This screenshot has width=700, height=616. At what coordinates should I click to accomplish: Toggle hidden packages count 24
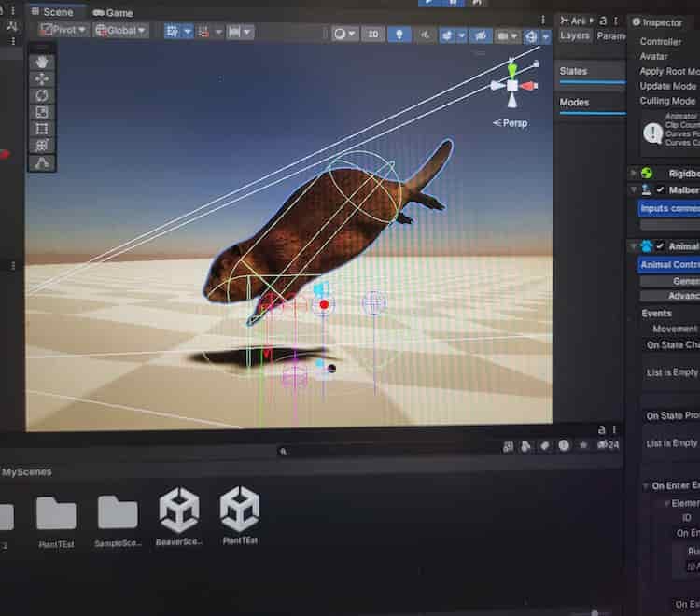tap(608, 444)
